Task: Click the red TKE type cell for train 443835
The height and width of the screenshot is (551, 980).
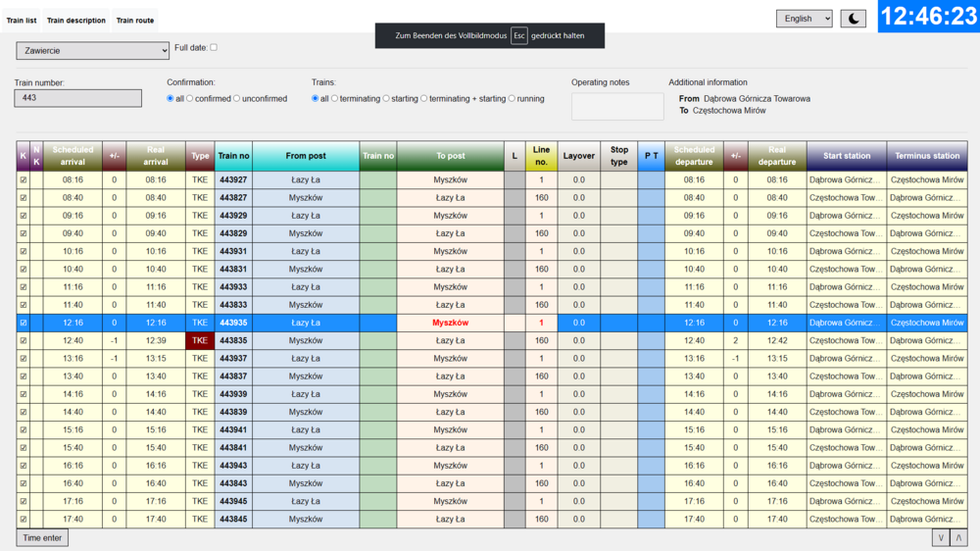Action: click(x=200, y=340)
